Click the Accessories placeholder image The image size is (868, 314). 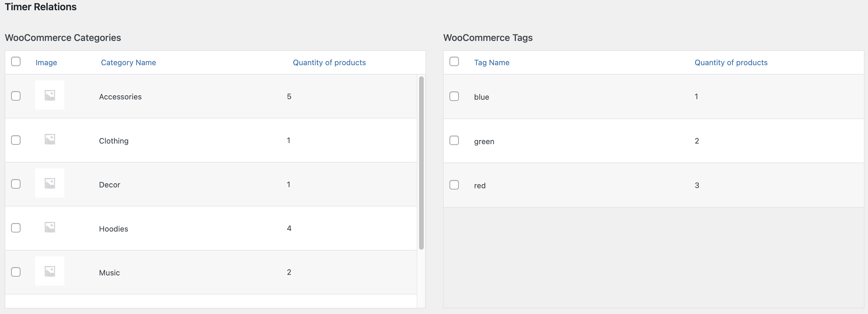click(49, 95)
